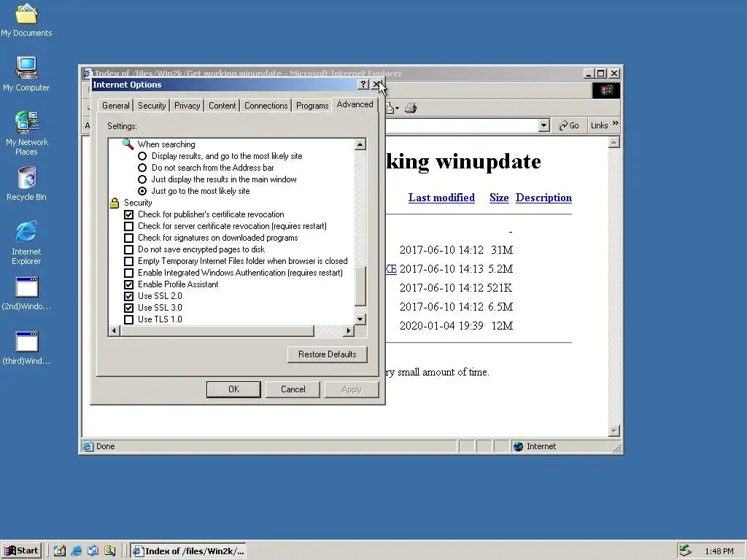Switch to the Content tab
747x560 pixels.
[222, 106]
